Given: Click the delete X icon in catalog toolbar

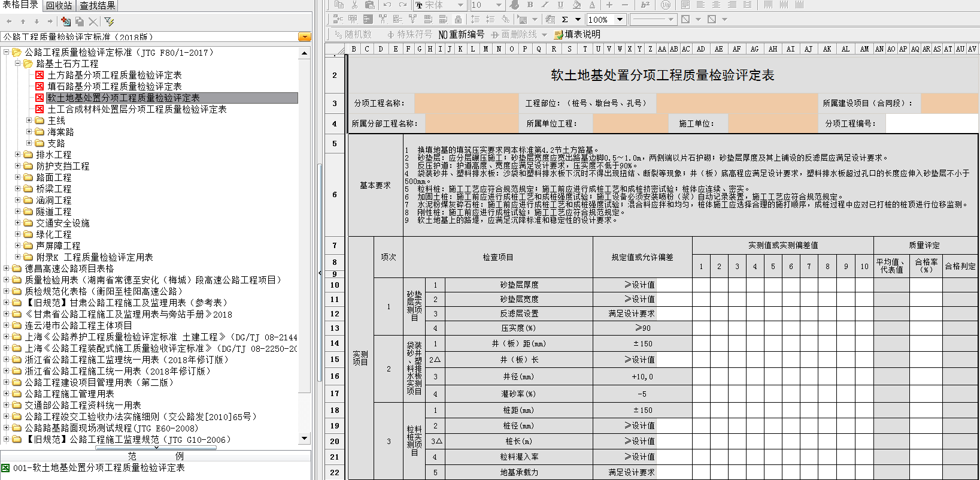Looking at the screenshot, I should (93, 22).
